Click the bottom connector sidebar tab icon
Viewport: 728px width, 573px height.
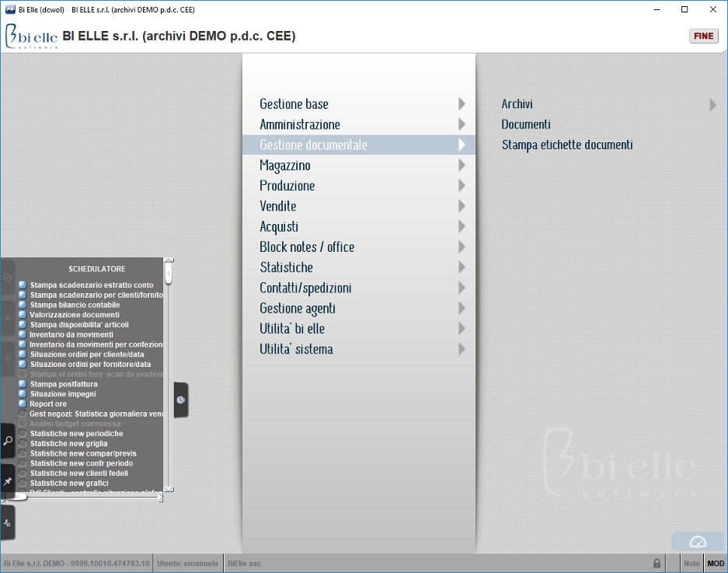click(x=8, y=522)
